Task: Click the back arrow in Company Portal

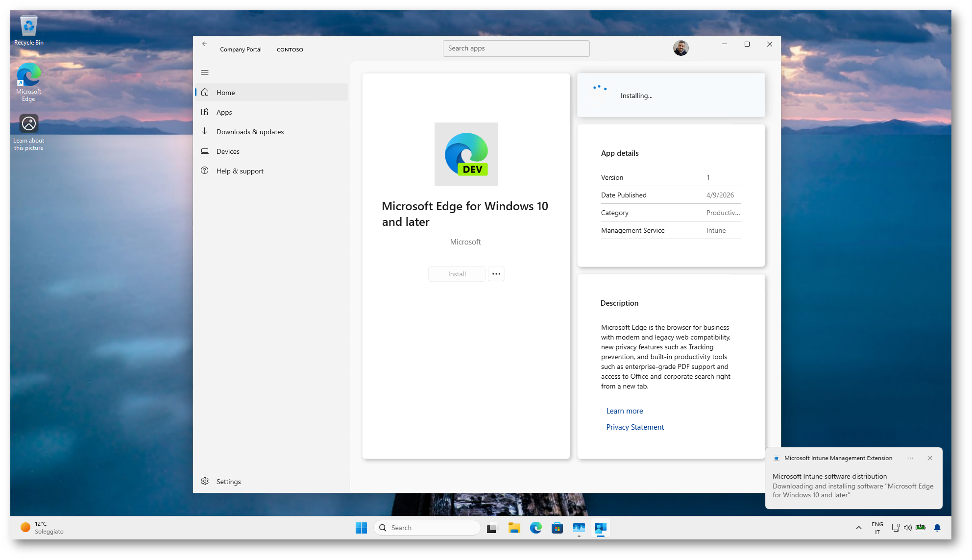Action: pyautogui.click(x=205, y=44)
